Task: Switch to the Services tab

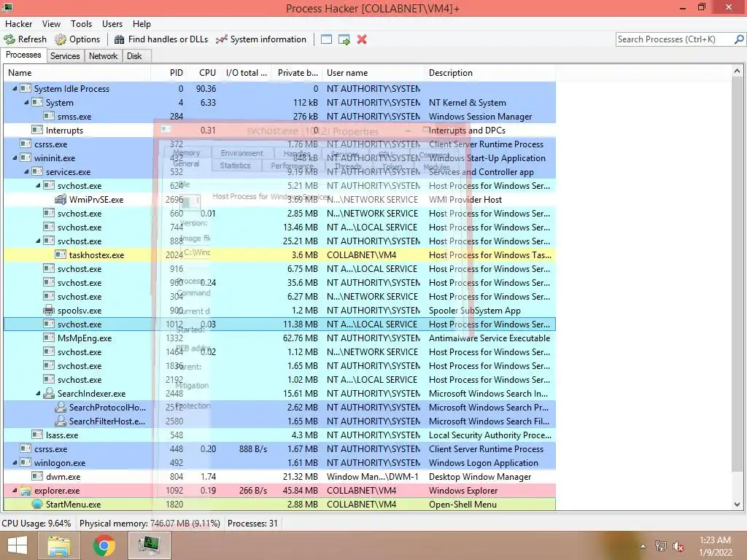Action: [x=65, y=56]
